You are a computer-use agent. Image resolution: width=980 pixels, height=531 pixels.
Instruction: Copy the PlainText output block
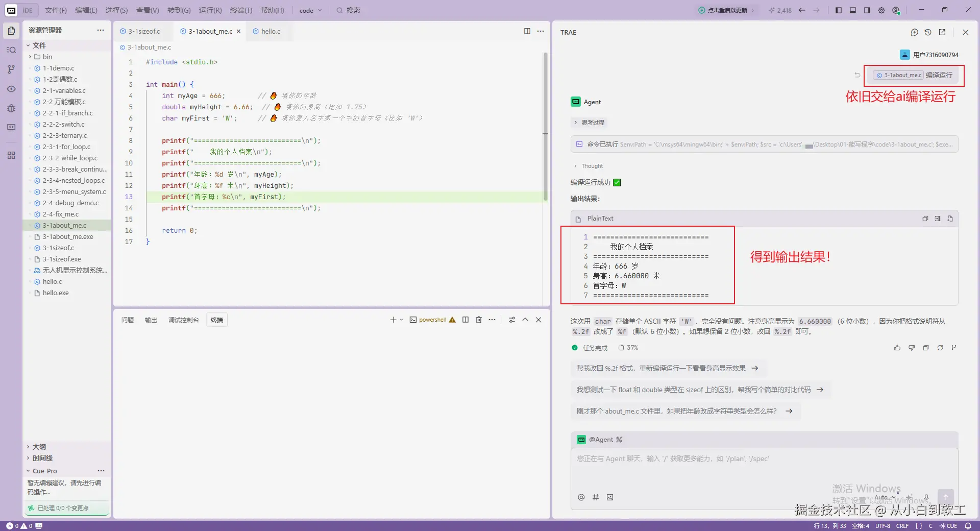click(925, 219)
